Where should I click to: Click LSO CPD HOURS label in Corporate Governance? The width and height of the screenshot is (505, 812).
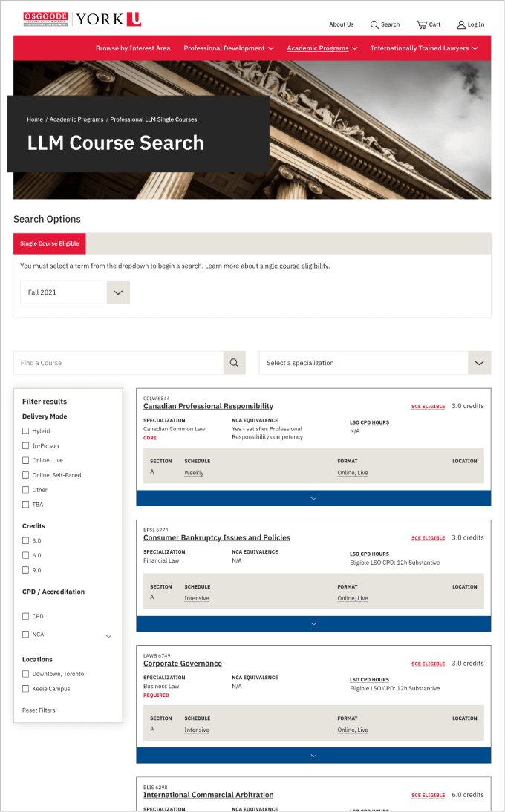[x=369, y=680]
